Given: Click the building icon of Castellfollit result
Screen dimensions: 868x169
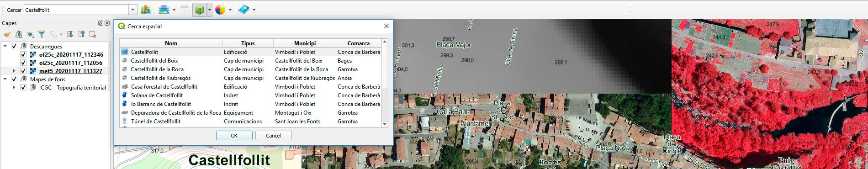Looking at the screenshot, I should 125,52.
